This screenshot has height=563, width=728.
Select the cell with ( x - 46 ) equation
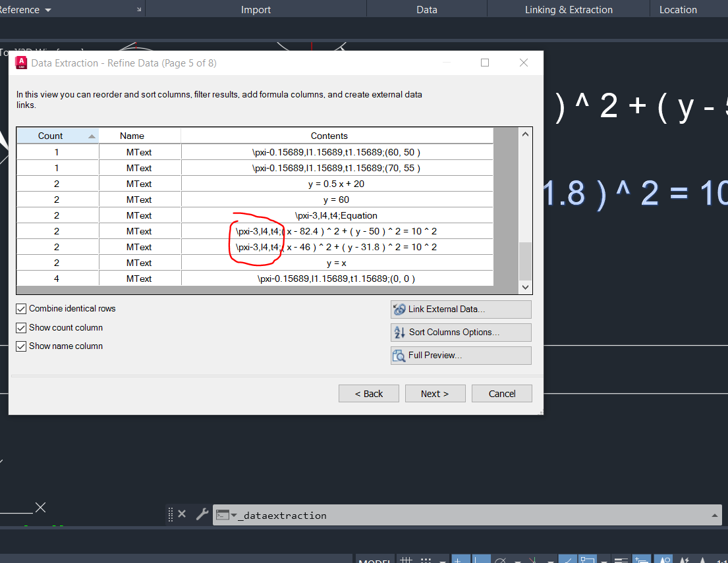[337, 247]
